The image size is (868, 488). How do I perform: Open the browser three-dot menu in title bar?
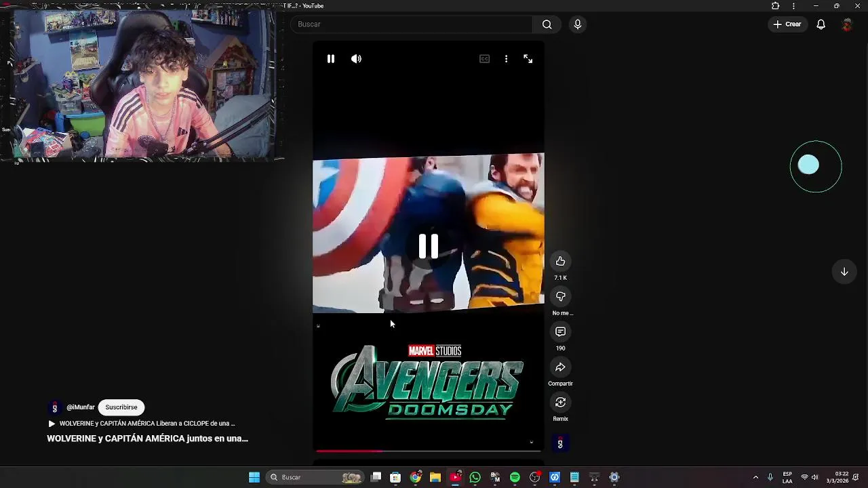793,6
